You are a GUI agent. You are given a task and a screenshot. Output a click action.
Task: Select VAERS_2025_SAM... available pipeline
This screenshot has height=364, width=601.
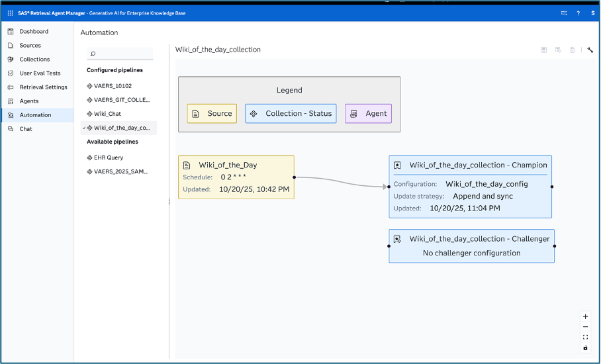[x=118, y=171]
